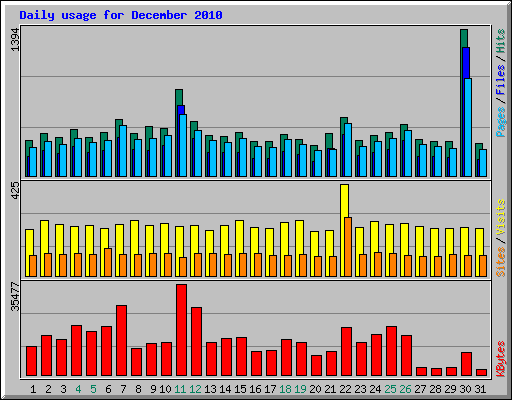Click the dark blue files bar for day 30

coord(466,63)
